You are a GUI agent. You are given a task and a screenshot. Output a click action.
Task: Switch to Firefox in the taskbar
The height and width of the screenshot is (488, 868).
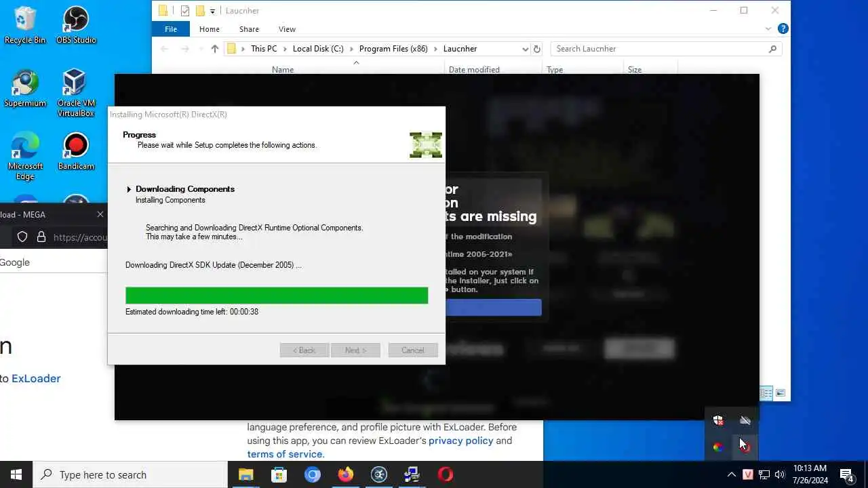pos(345,474)
